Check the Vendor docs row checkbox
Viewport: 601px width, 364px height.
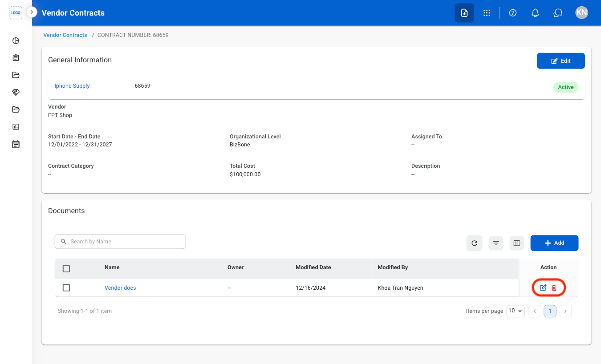click(x=66, y=288)
